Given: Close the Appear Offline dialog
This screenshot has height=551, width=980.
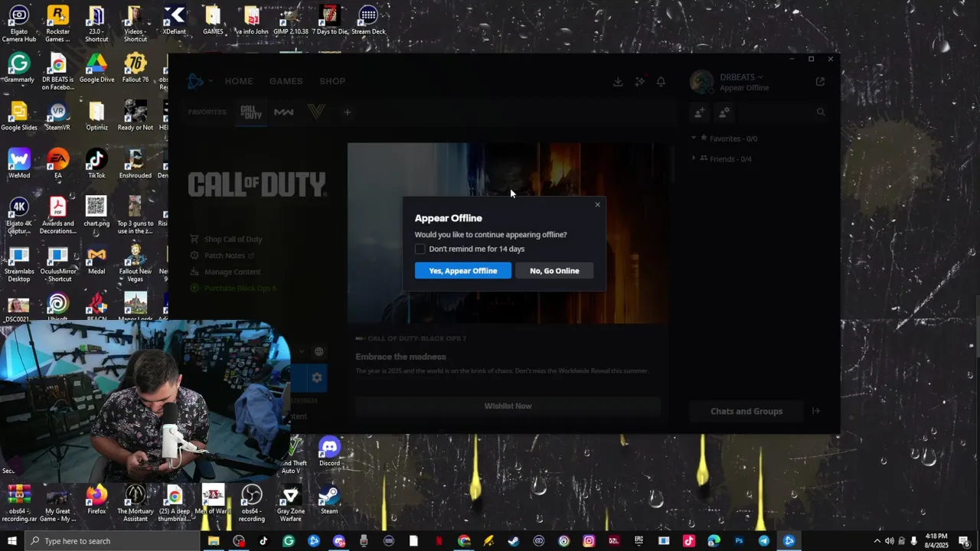Looking at the screenshot, I should pos(597,204).
